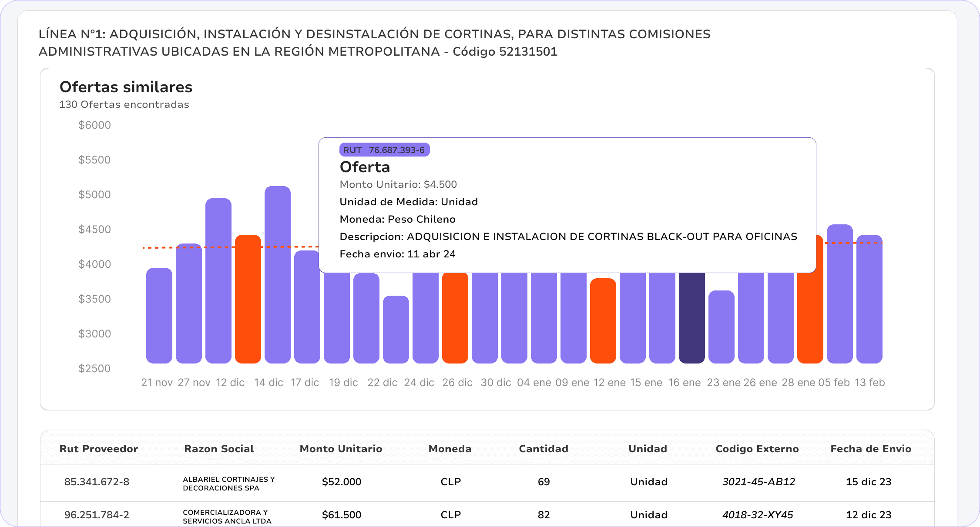
Task: Select the tallest purple bar in chart
Action: click(x=278, y=275)
